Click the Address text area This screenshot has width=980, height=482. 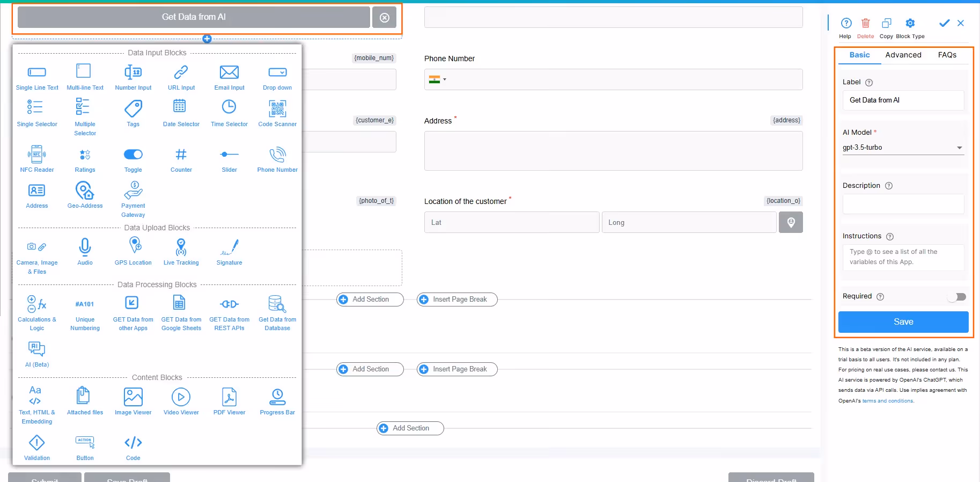pyautogui.click(x=613, y=151)
